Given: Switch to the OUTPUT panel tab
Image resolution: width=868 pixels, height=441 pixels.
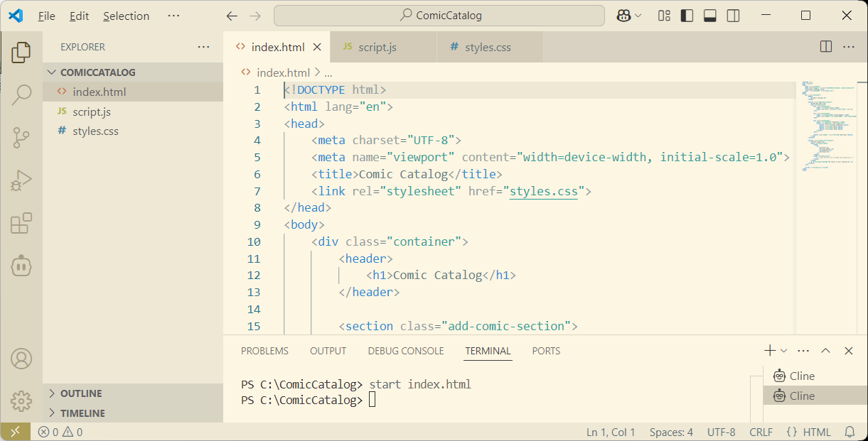Looking at the screenshot, I should pos(328,351).
